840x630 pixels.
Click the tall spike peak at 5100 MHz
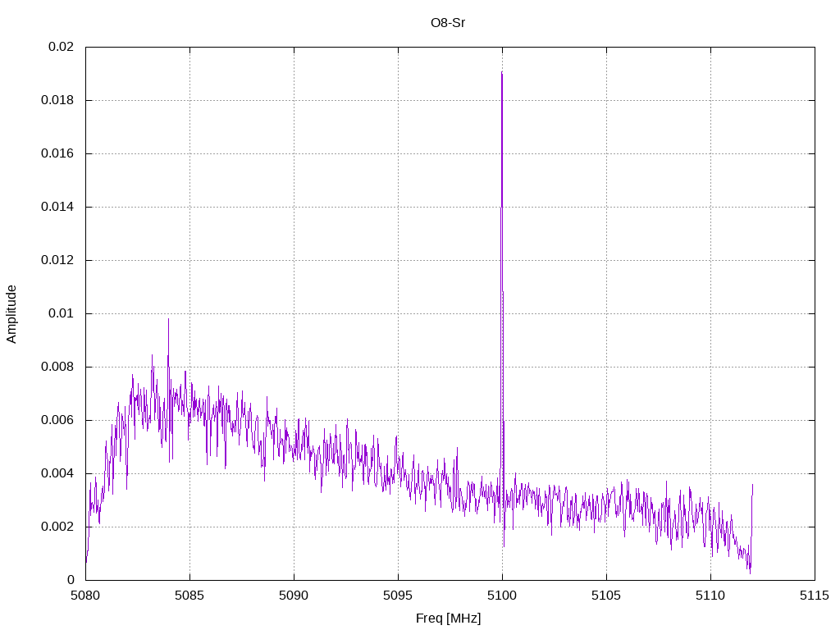pos(502,72)
